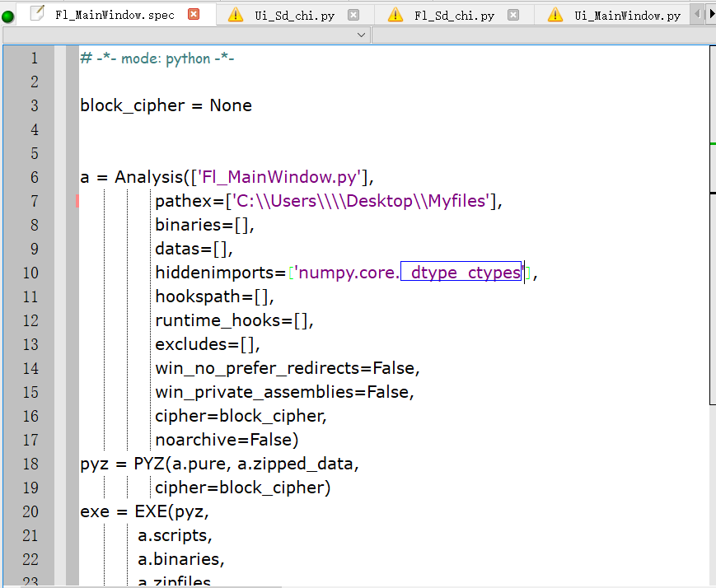Click the green status circle at top left
716x588 pixels.
pos(8,14)
